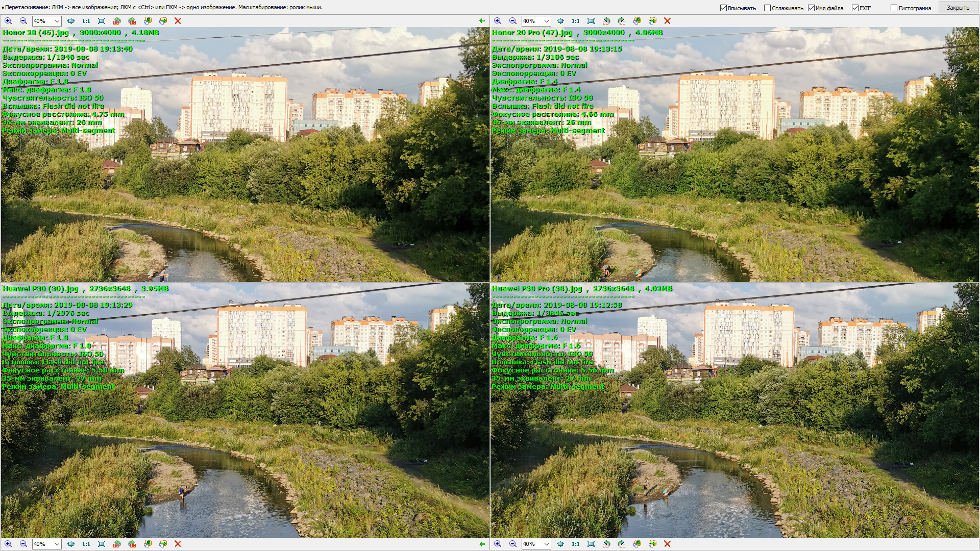Viewport: 980px width, 551px height.
Task: Open zoom percentage dropdown in bottom-right P30 Pro toolbar
Action: (x=547, y=544)
